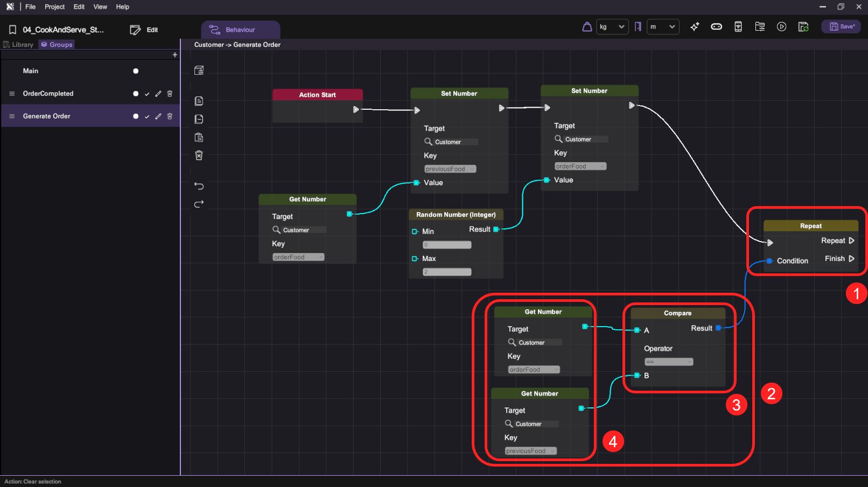The image size is (868, 487).
Task: Toggle the checkmark on Generate Order group
Action: (147, 117)
